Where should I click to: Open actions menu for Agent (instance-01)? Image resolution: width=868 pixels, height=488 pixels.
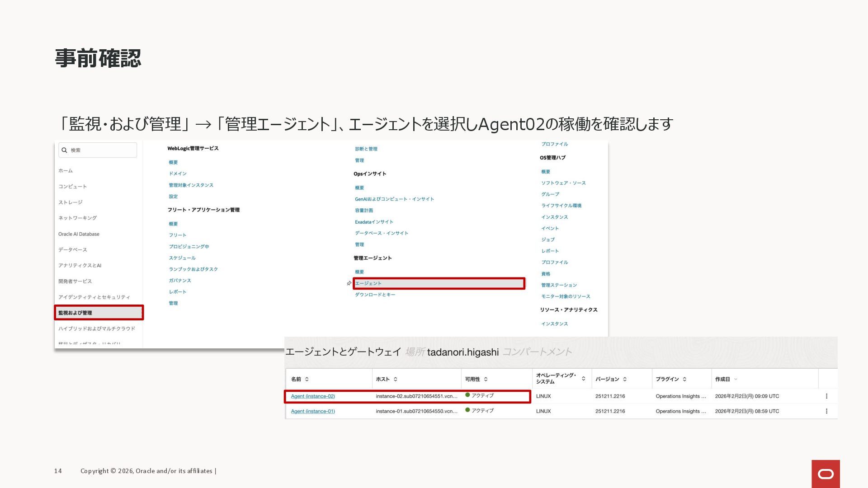(826, 411)
